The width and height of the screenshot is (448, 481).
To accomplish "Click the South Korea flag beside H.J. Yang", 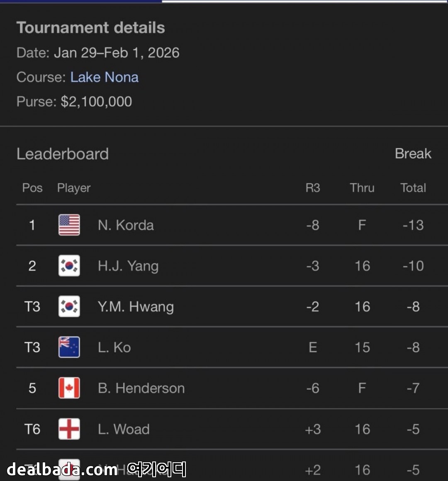I will (69, 266).
